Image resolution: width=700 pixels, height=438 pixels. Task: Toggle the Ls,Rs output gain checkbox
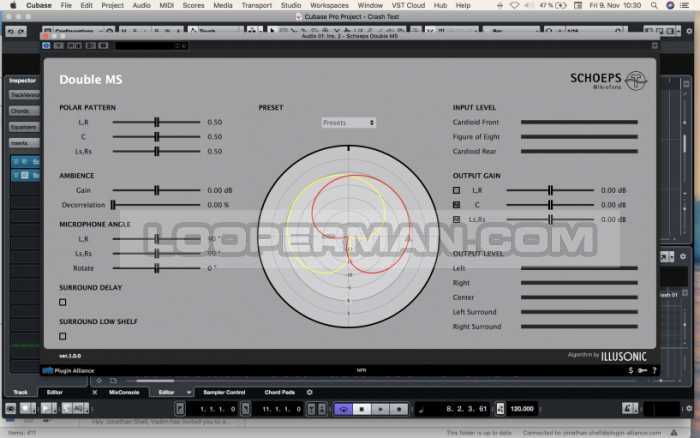pyautogui.click(x=456, y=219)
